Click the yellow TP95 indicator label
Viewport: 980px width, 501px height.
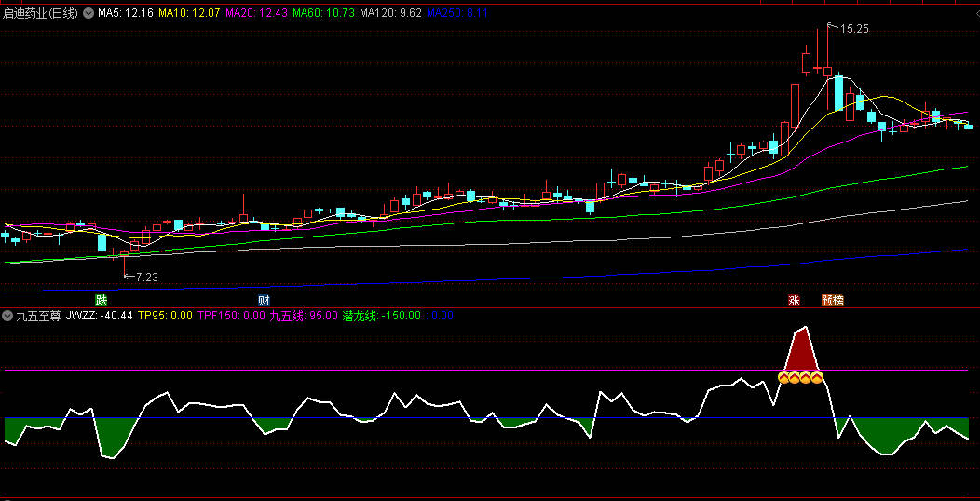click(x=165, y=316)
